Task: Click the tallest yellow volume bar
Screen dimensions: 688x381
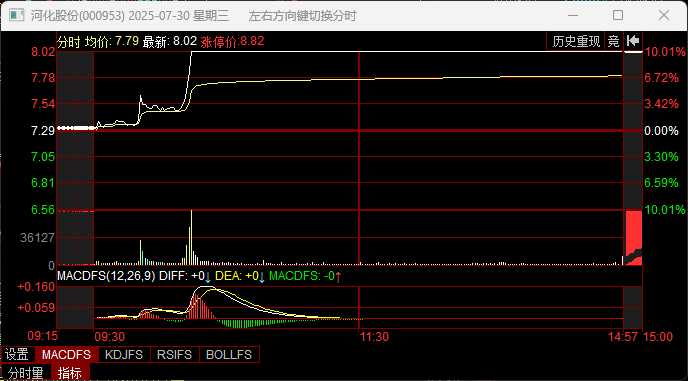Action: coord(191,238)
